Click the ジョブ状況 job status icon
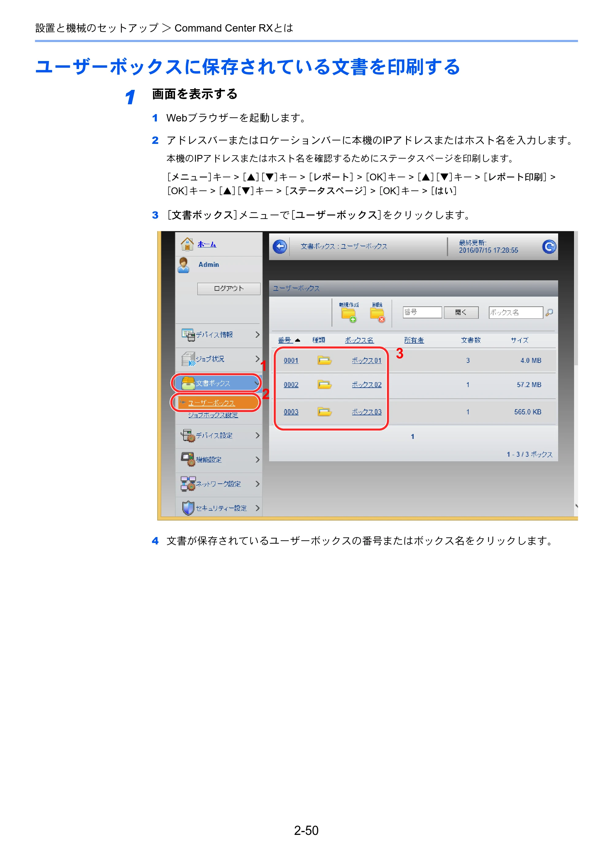Image resolution: width=613 pixels, height=868 pixels. tap(188, 359)
